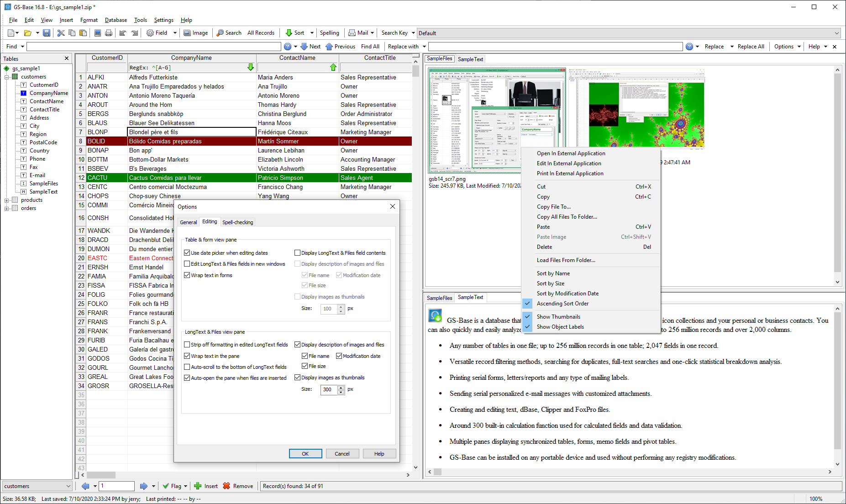Switch to the General tab in Options
846x504 pixels.
[x=189, y=222]
